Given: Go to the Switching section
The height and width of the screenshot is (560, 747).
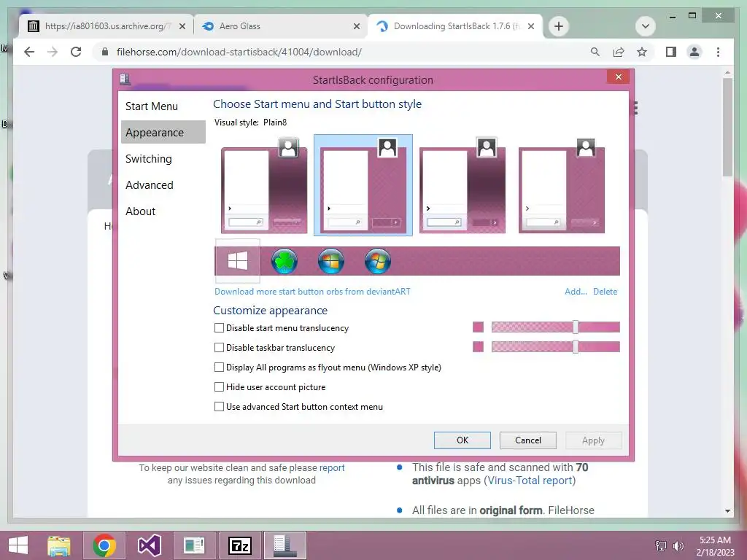Looking at the screenshot, I should pyautogui.click(x=163, y=158).
